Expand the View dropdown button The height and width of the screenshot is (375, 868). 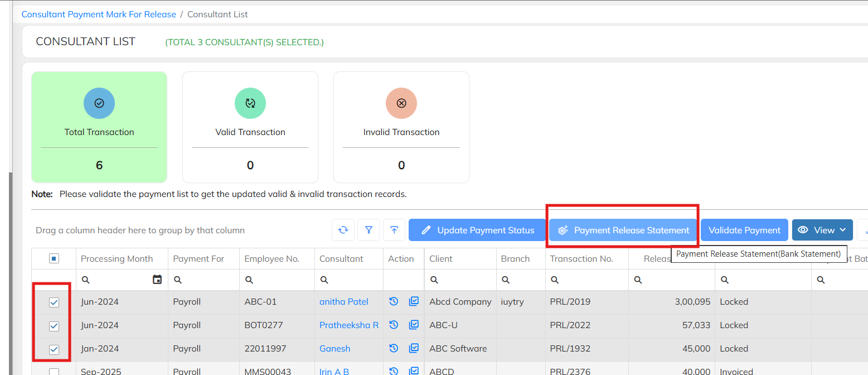[822, 230]
